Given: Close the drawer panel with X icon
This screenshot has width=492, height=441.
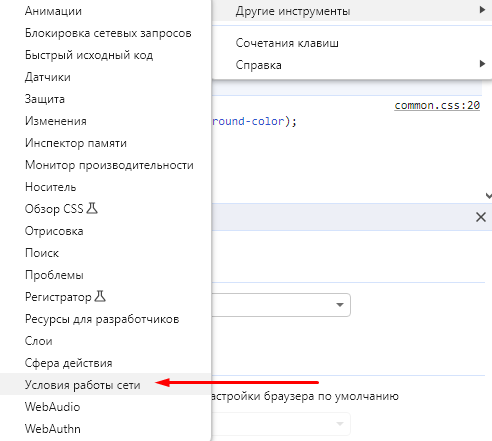Looking at the screenshot, I should tap(481, 217).
